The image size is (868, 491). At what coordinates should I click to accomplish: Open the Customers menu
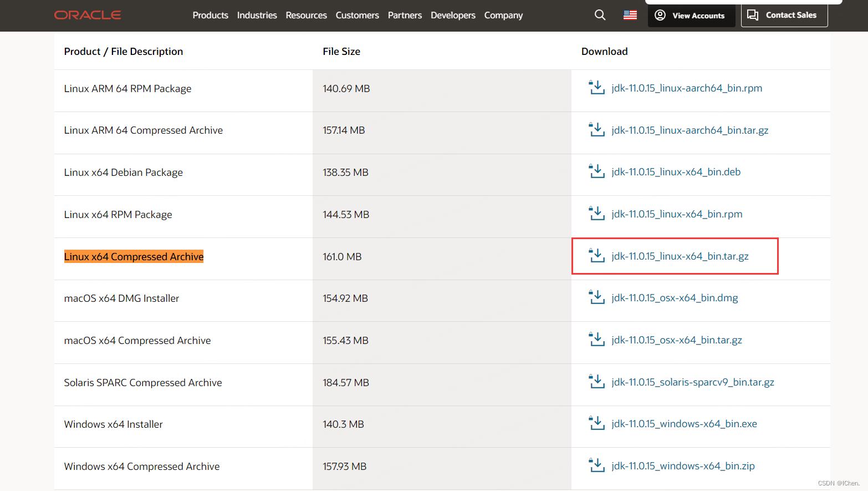click(x=358, y=15)
